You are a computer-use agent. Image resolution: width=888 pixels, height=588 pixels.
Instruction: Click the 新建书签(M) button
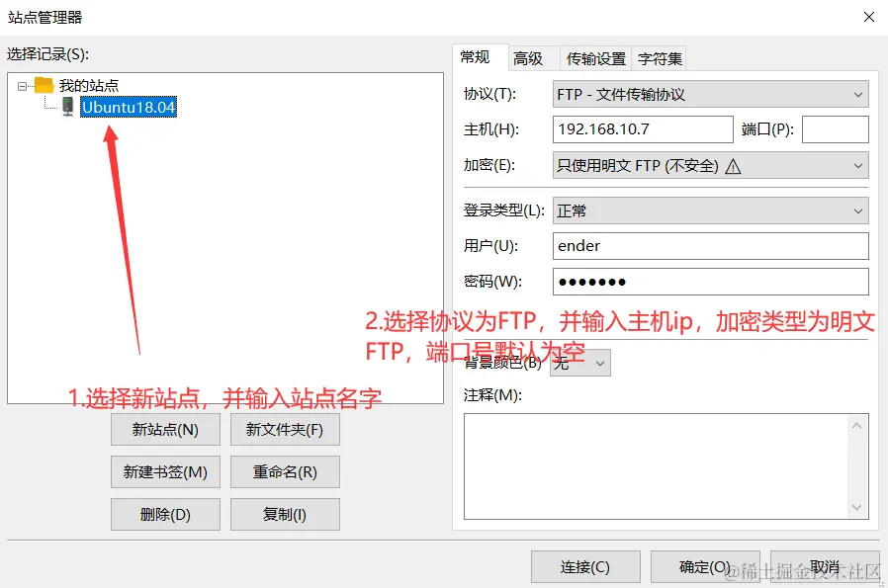pyautogui.click(x=165, y=471)
